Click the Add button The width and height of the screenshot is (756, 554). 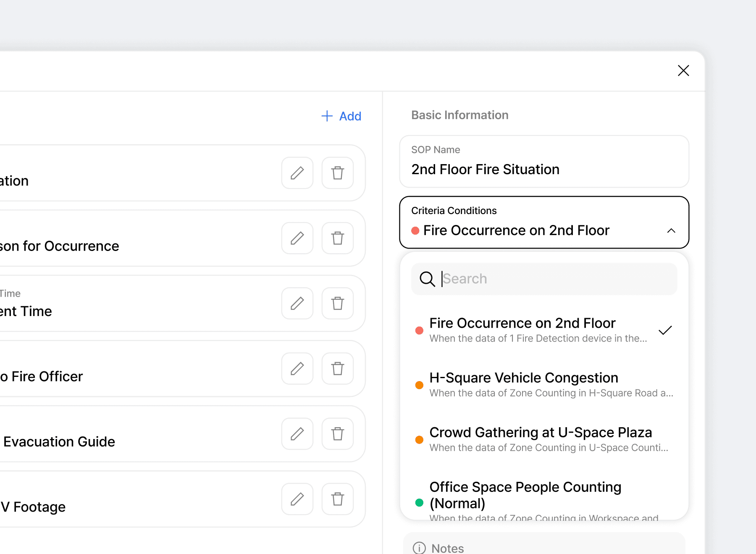[x=341, y=116]
